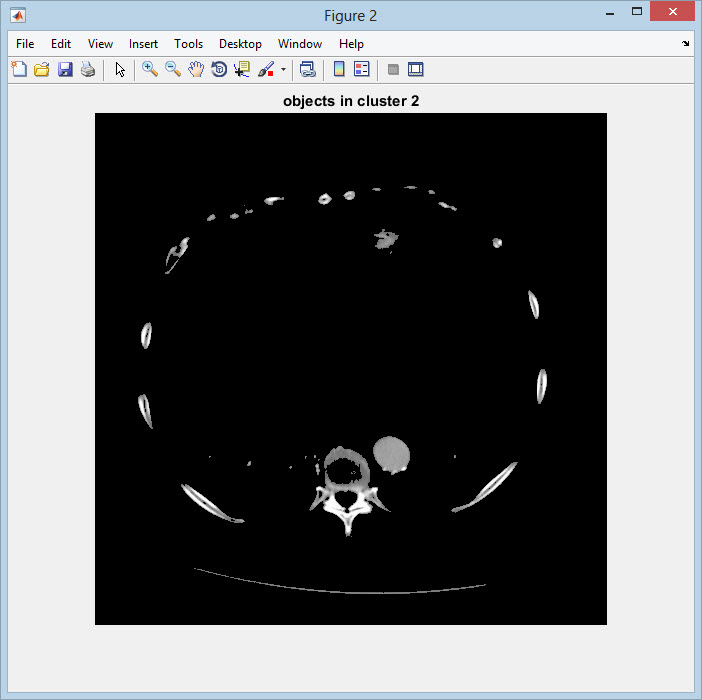Save the figure using the floppy disk icon
This screenshot has height=700, width=702.
(x=65, y=69)
